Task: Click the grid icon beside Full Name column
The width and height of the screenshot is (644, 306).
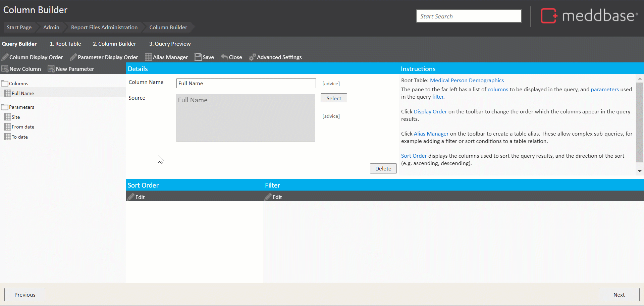Action: [7, 93]
